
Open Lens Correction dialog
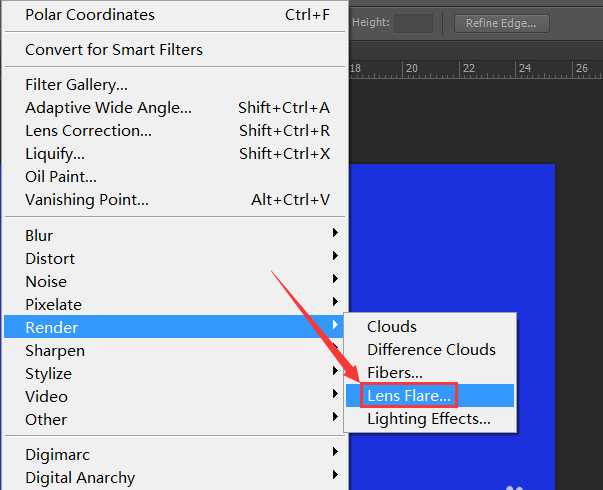coord(89,131)
